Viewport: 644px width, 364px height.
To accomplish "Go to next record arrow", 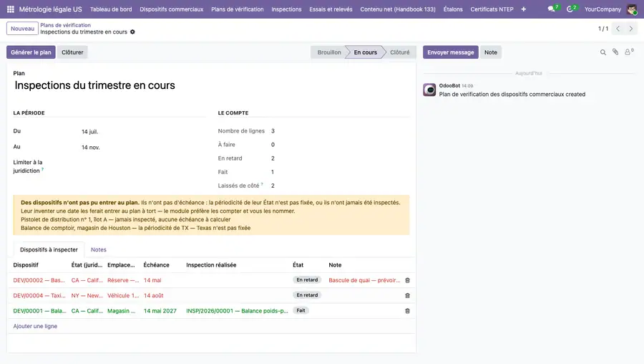I will pos(631,29).
